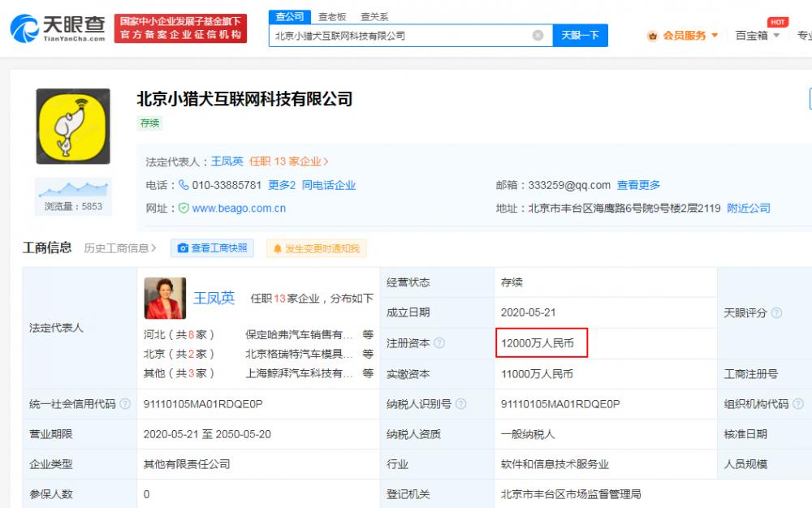Click the 存续 status tag under company name
The height and width of the screenshot is (508, 812).
pyautogui.click(x=150, y=123)
